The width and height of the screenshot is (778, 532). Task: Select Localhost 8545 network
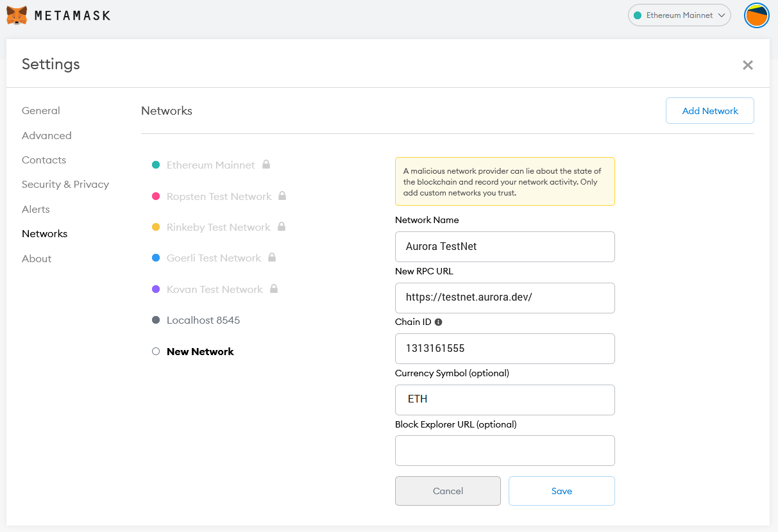click(x=203, y=320)
